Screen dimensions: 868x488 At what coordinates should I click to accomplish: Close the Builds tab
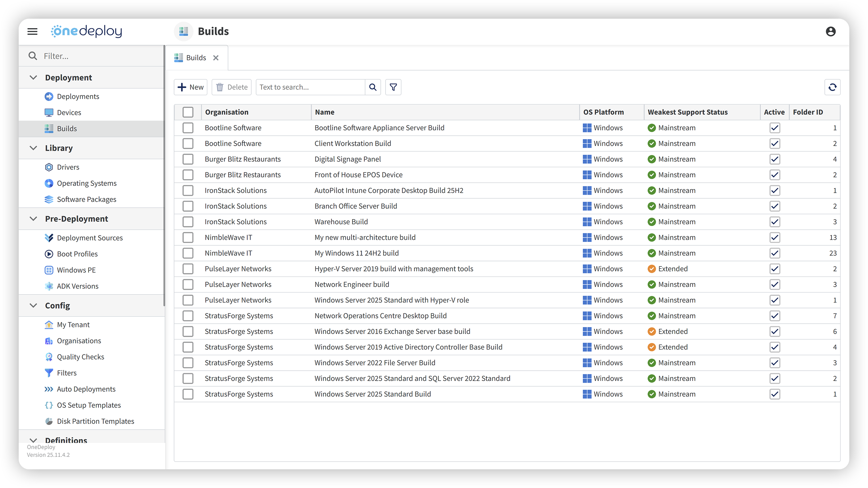pyautogui.click(x=216, y=58)
